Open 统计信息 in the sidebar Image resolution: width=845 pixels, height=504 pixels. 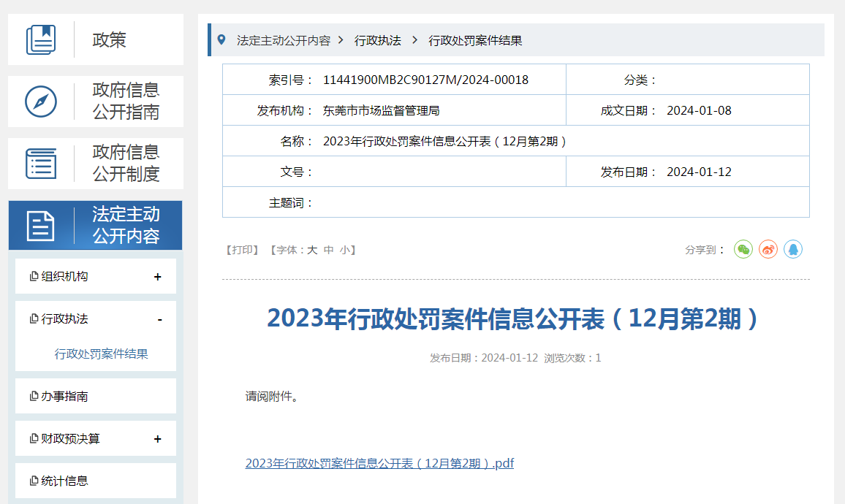pos(64,481)
